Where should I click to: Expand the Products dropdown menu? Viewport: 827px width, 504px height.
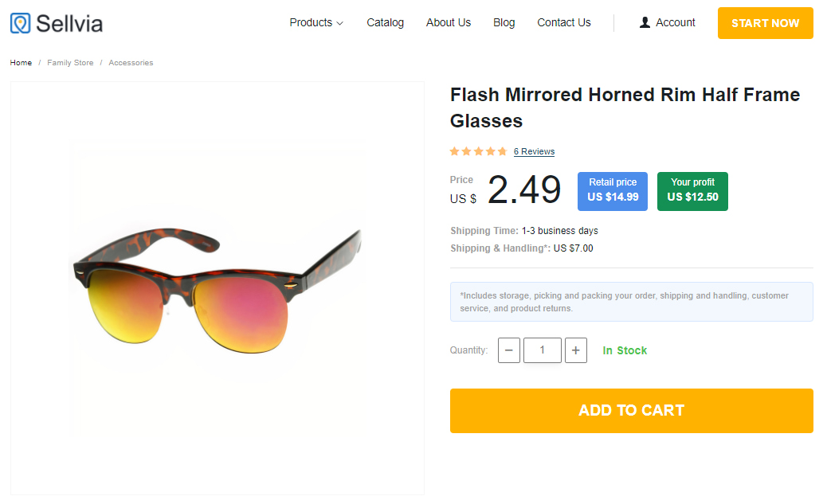coord(316,22)
